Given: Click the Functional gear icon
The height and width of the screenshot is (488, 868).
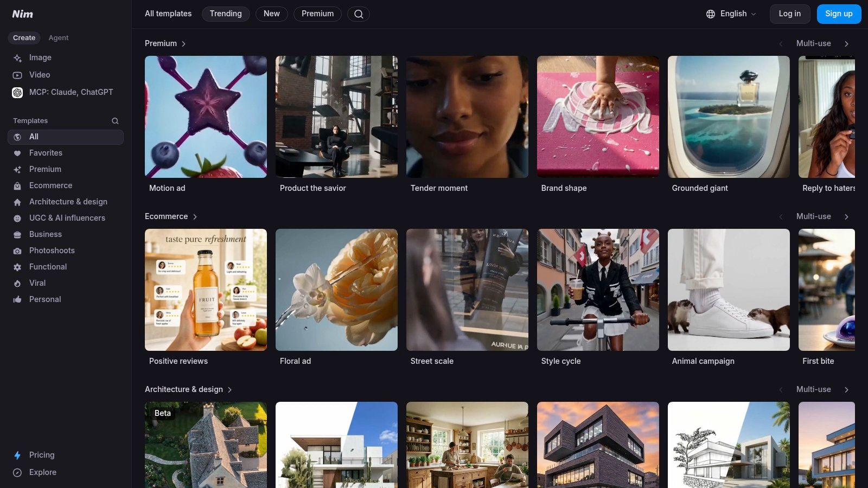Looking at the screenshot, I should (17, 267).
